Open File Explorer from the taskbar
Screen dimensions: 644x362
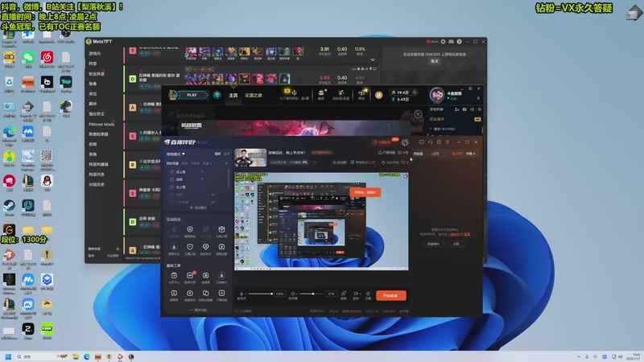(76, 356)
